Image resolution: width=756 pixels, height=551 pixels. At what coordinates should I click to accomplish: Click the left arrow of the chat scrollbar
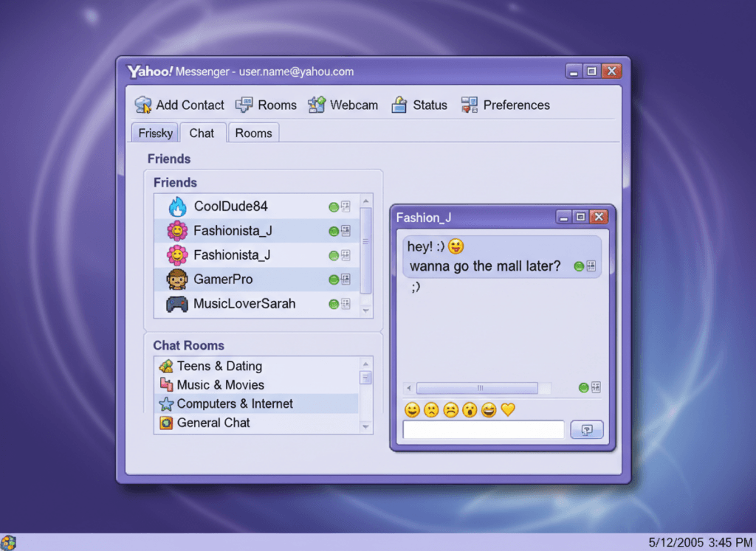[408, 387]
